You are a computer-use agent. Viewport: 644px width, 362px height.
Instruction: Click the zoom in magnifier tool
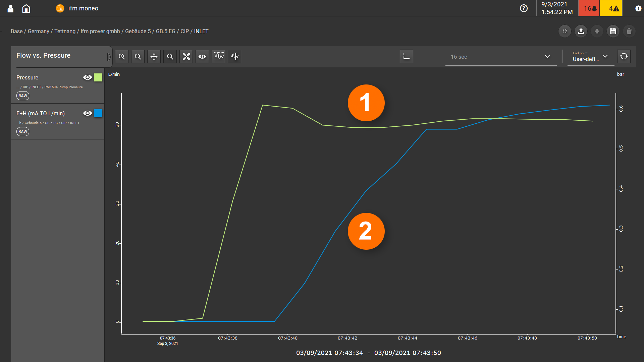tap(122, 57)
